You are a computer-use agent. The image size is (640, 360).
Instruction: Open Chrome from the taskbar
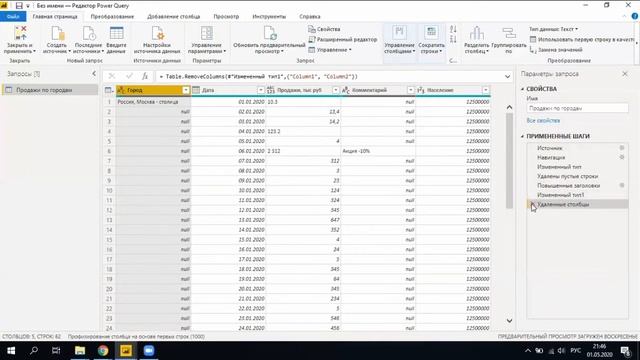(103, 351)
